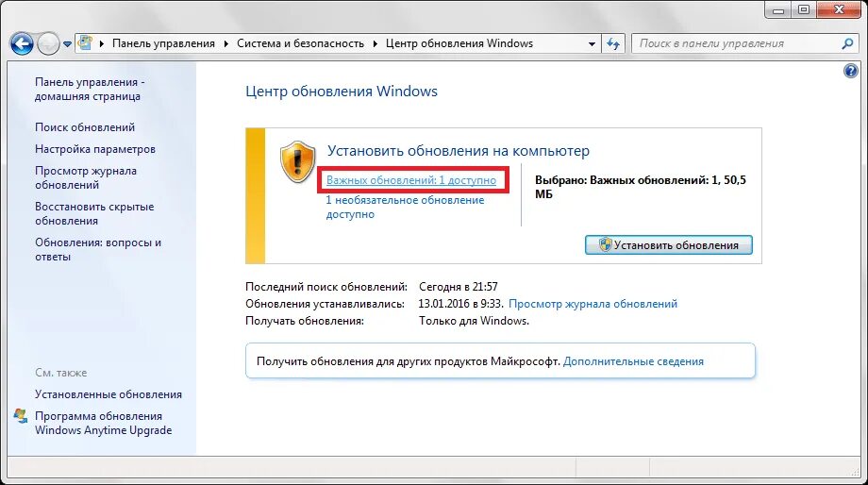Image resolution: width=868 pixels, height=485 pixels.
Task: Open Важных обновлений: 1 доступно link
Action: (x=411, y=180)
